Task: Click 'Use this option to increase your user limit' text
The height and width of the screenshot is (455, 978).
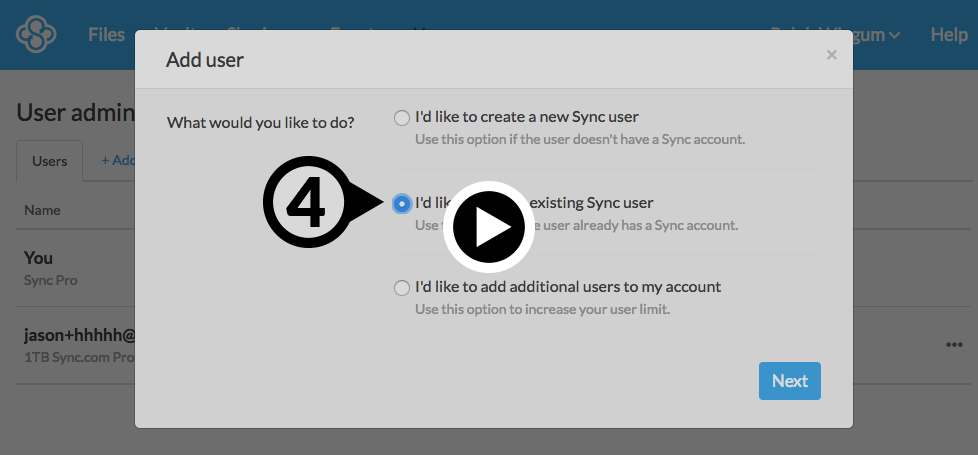Action: (x=542, y=309)
